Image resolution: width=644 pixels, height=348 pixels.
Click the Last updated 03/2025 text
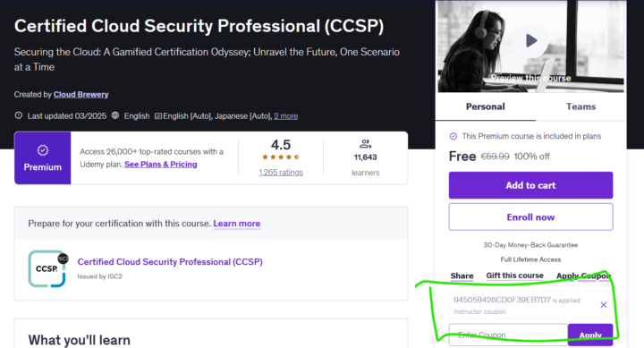coord(67,116)
